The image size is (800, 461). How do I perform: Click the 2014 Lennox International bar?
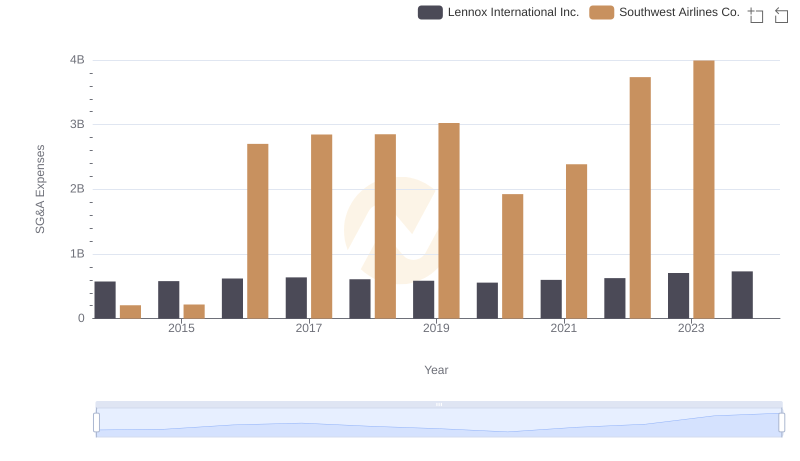point(105,300)
